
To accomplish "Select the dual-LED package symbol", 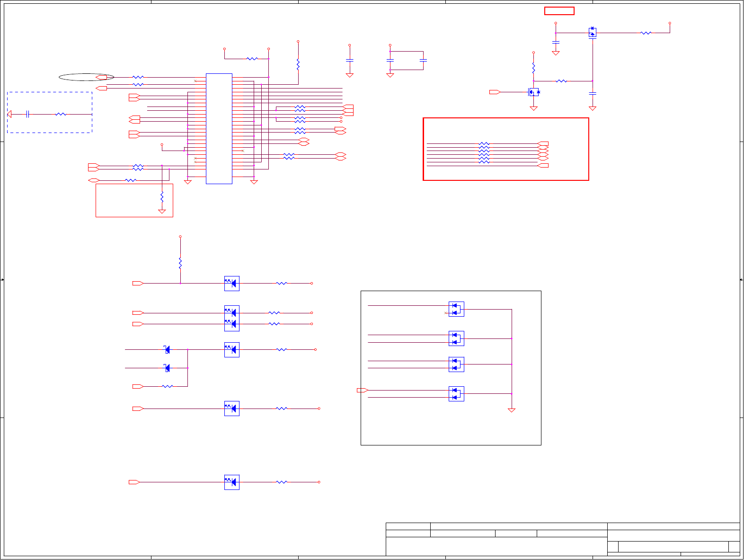I will (232, 318).
